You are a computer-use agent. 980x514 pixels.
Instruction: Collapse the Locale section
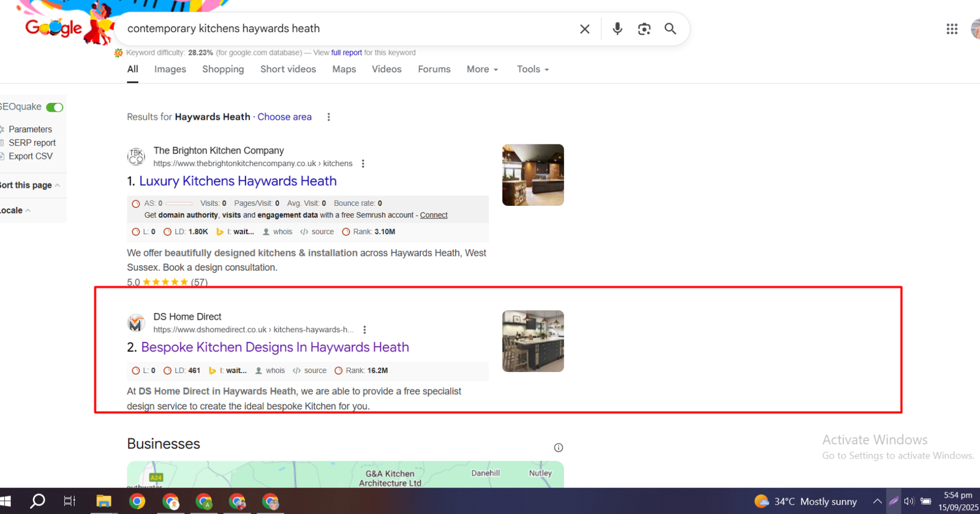(x=28, y=210)
